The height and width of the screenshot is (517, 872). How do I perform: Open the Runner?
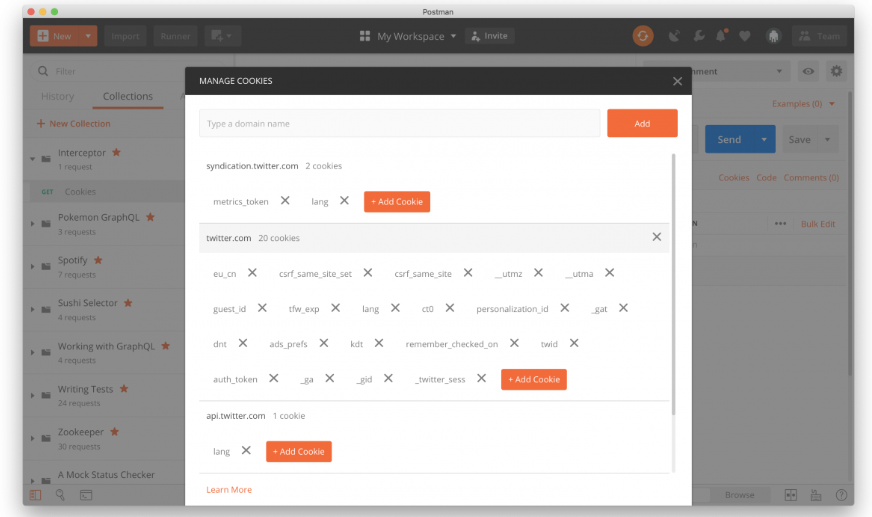pos(175,36)
